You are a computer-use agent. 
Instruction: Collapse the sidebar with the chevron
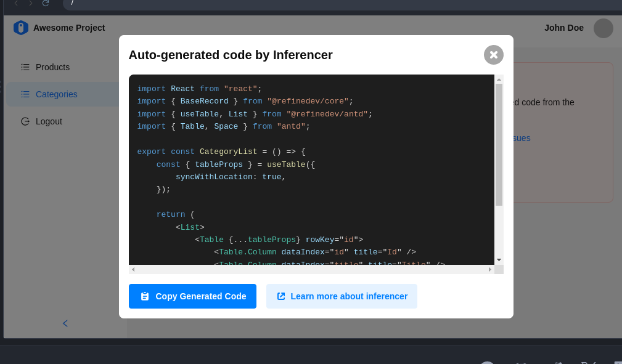pyautogui.click(x=65, y=323)
